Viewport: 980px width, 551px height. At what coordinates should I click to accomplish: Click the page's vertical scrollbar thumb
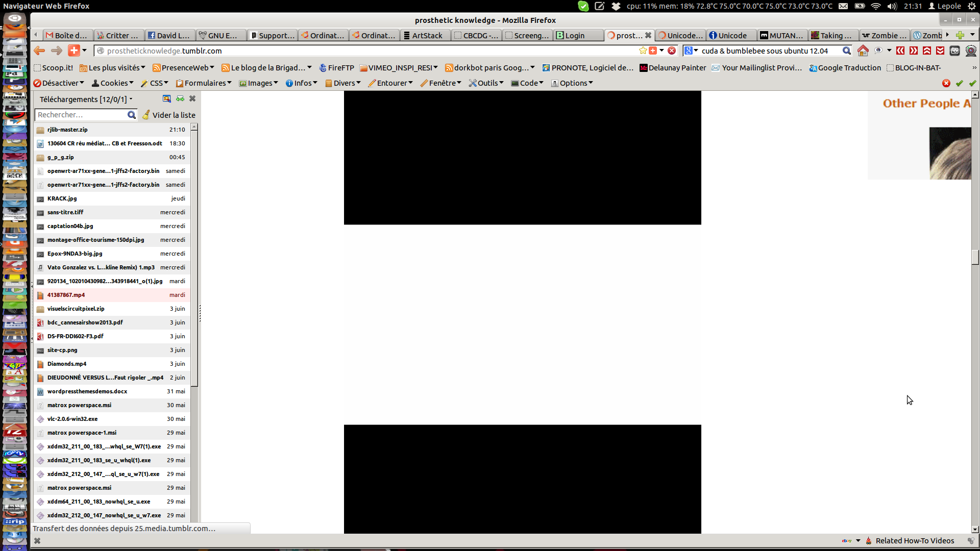point(975,257)
